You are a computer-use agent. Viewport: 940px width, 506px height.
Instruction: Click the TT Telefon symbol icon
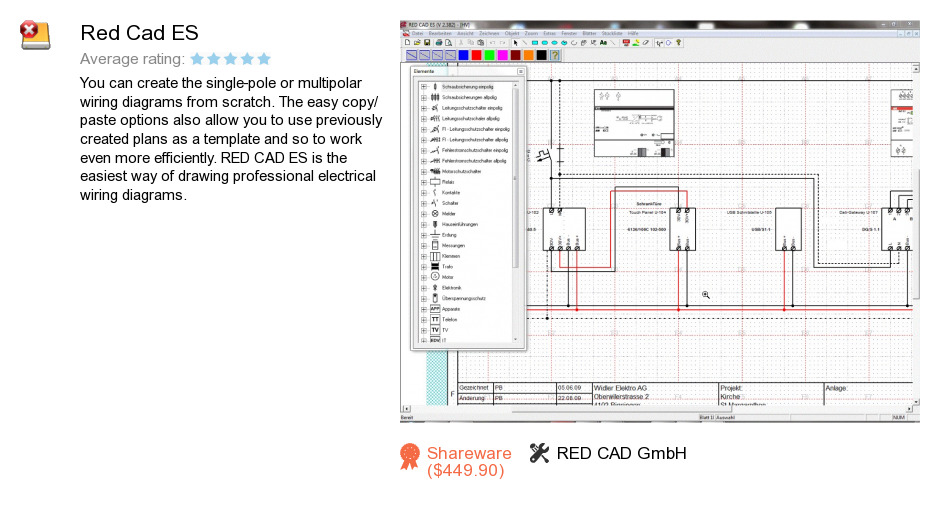[x=435, y=320]
